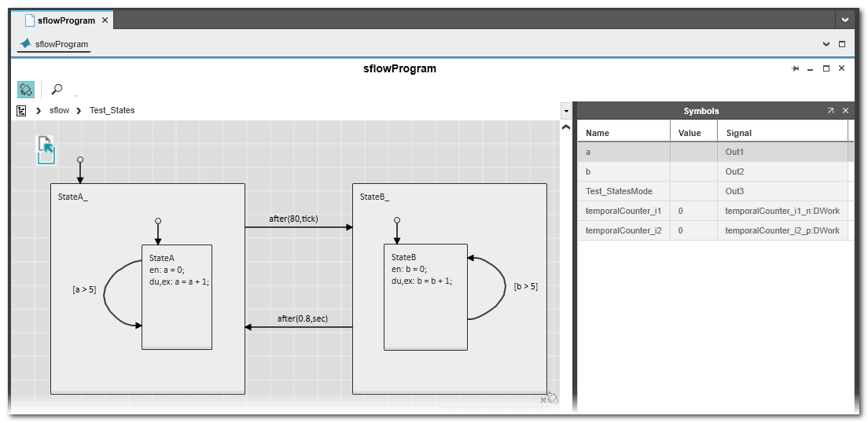This screenshot has width=868, height=423.
Task: Click the document pointer icon on canvas
Action: point(46,149)
